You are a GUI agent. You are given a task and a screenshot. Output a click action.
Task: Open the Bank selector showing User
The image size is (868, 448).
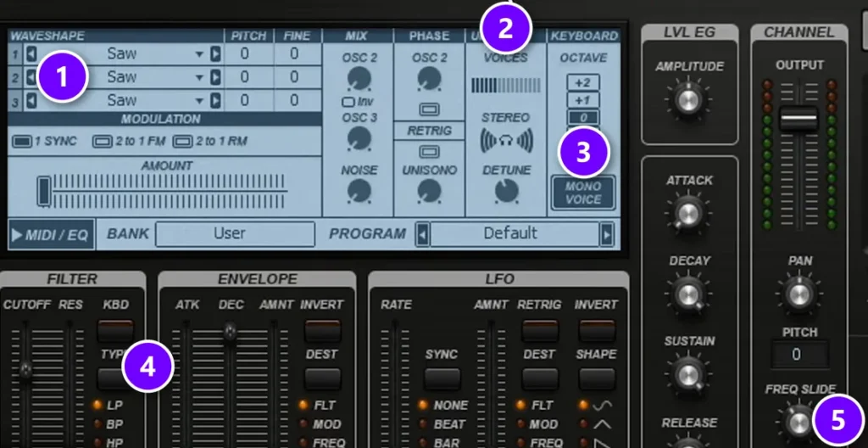[236, 234]
